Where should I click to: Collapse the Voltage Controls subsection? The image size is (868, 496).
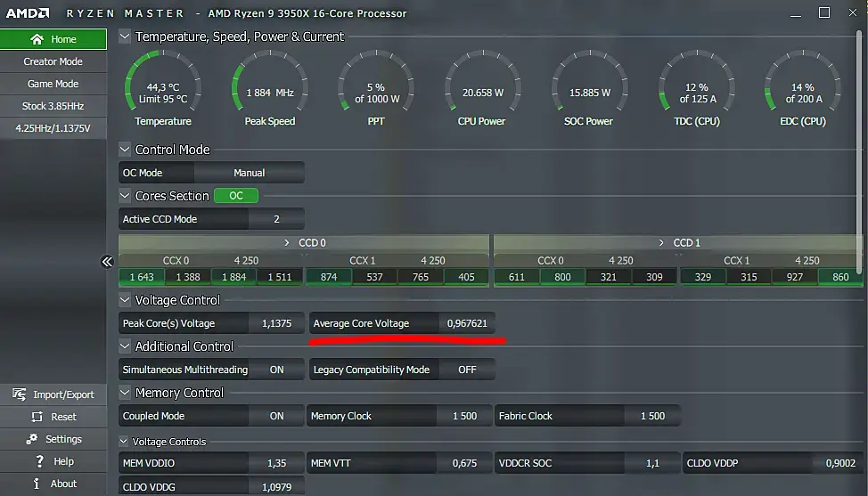click(x=124, y=442)
